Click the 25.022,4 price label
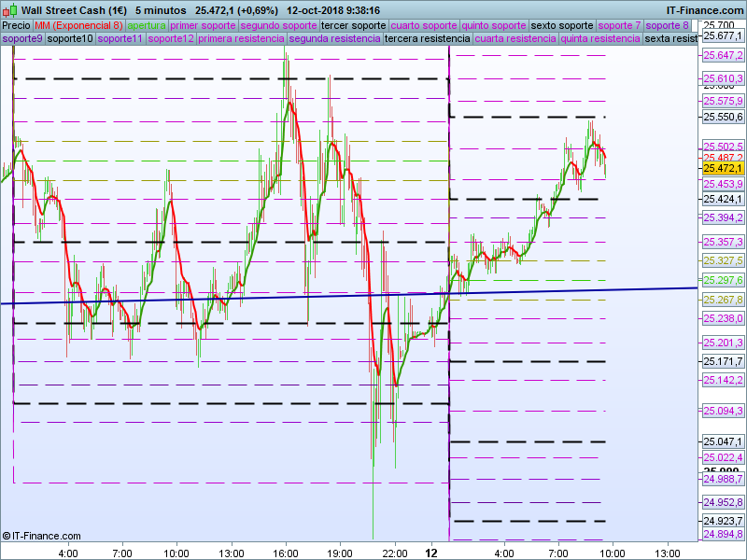Screen dimensions: 747x560 (x=723, y=457)
